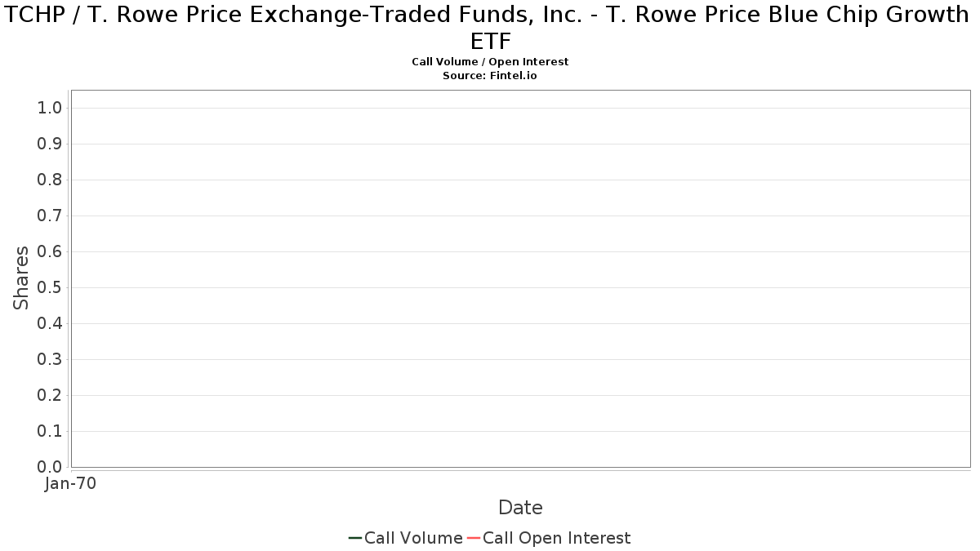
Task: Click the 0.1 y-axis tick label
Action: 50,431
